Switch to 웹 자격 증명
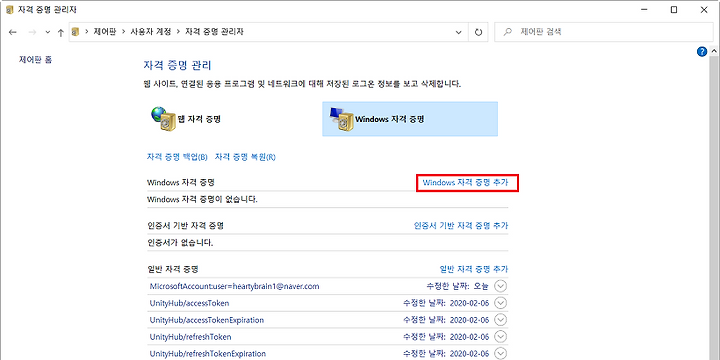The image size is (720, 360). pyautogui.click(x=186, y=119)
